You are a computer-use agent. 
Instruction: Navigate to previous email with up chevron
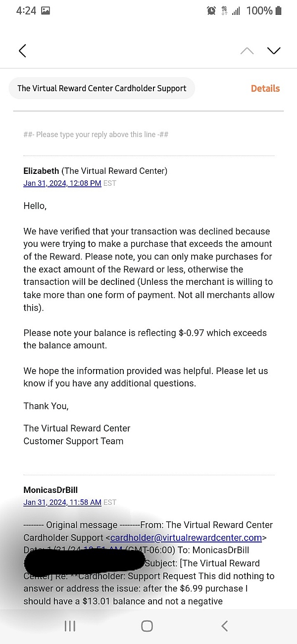[x=247, y=51]
